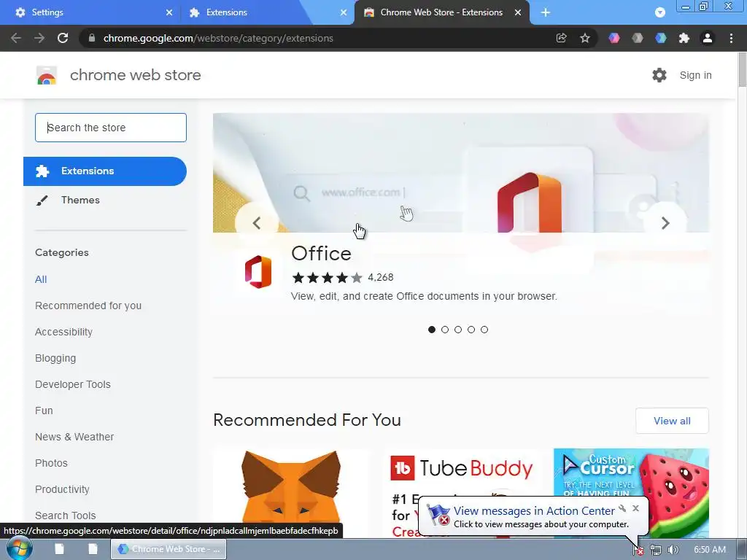Open first pinned document icon in taskbar
This screenshot has height=560, width=747.
[59, 549]
